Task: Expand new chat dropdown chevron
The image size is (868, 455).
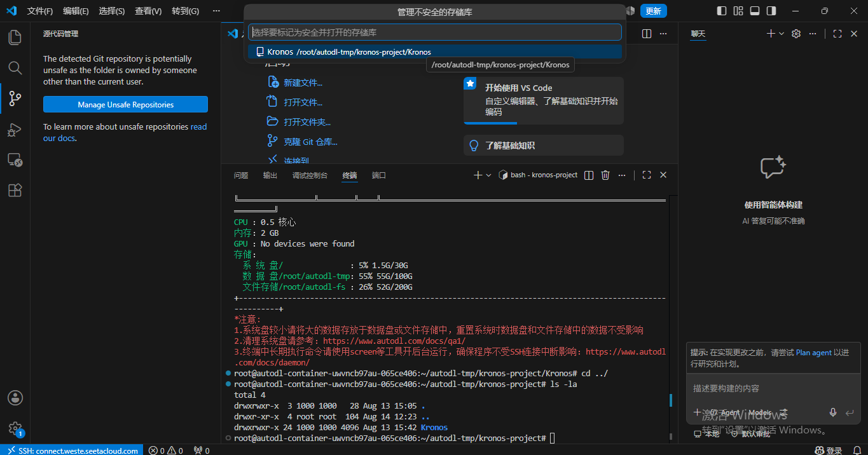Action: point(782,34)
